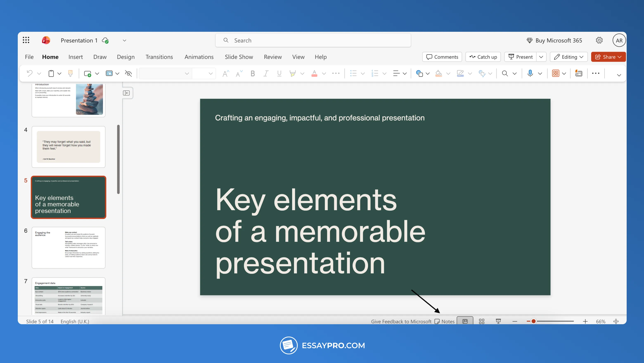Switch to Slide Sorter view

482,321
